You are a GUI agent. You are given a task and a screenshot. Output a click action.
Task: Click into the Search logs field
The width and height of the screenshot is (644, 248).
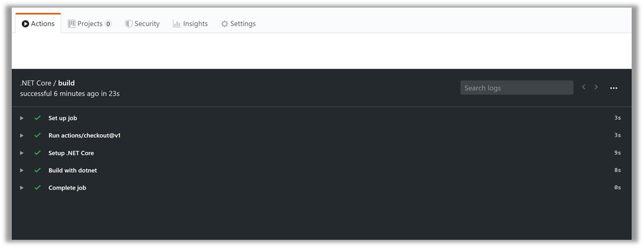pos(516,88)
